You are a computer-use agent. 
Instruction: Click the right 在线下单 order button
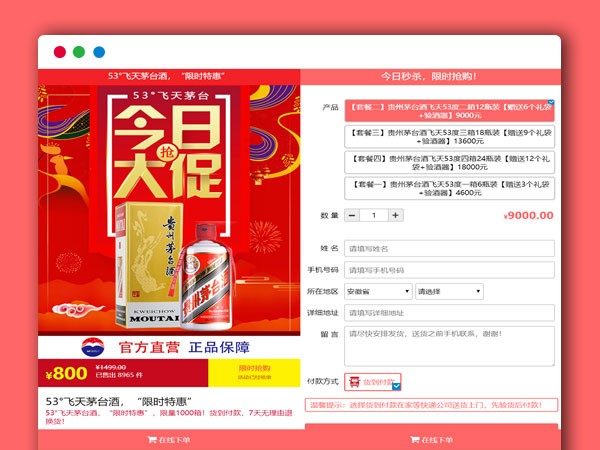432,439
